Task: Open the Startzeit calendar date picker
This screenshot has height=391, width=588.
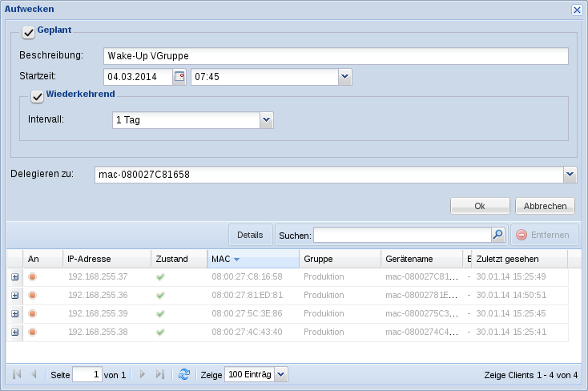Action: pyautogui.click(x=179, y=77)
